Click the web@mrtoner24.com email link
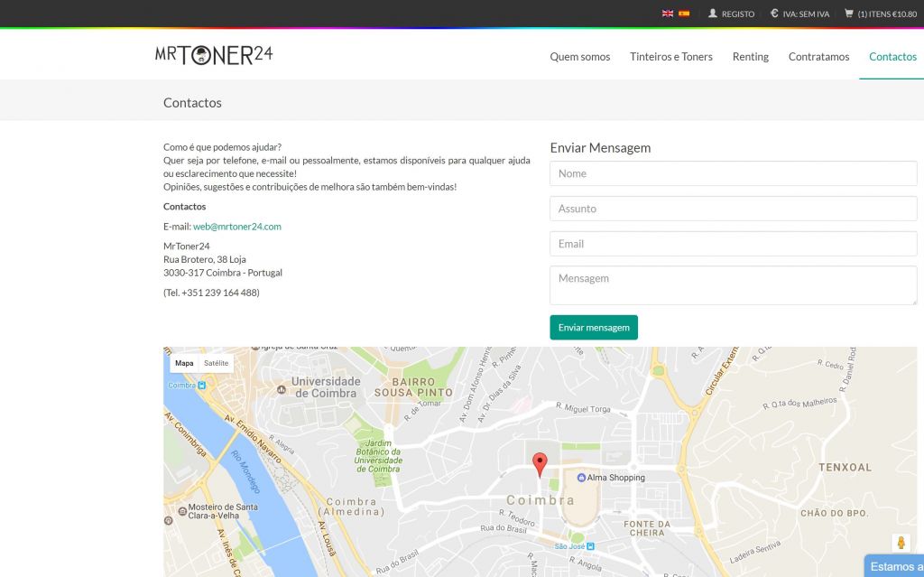This screenshot has width=924, height=577. (x=237, y=227)
